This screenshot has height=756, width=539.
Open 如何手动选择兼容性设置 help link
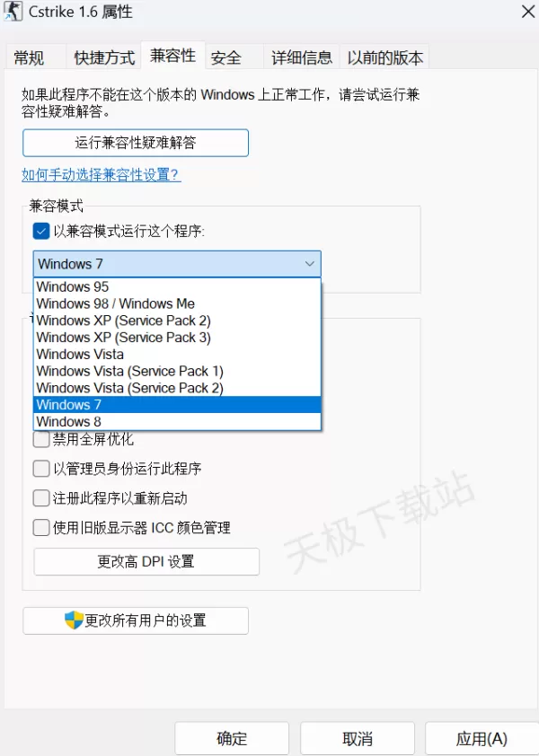(102, 174)
